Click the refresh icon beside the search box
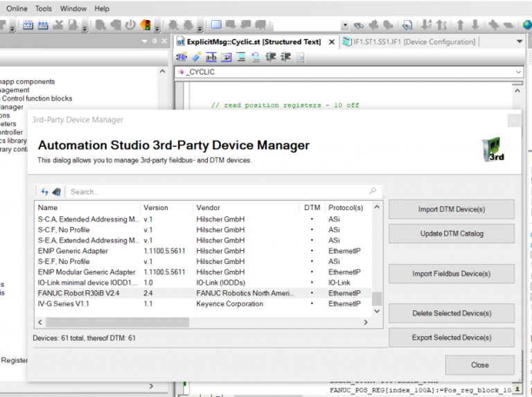Viewport: 532px width, 397px height. pyautogui.click(x=45, y=192)
